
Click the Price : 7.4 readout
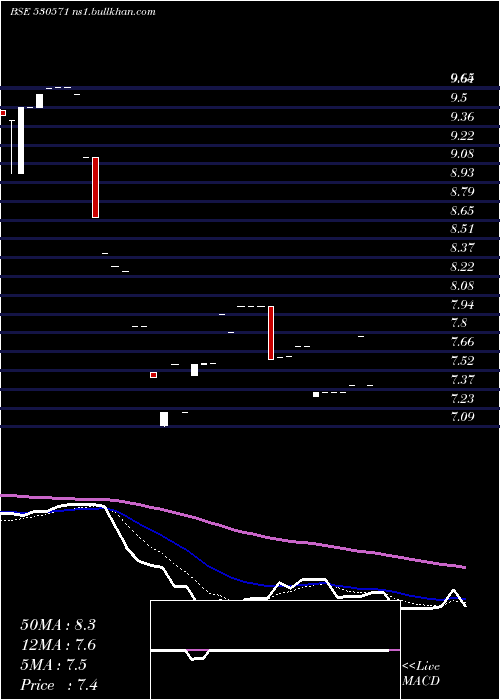click(x=59, y=685)
